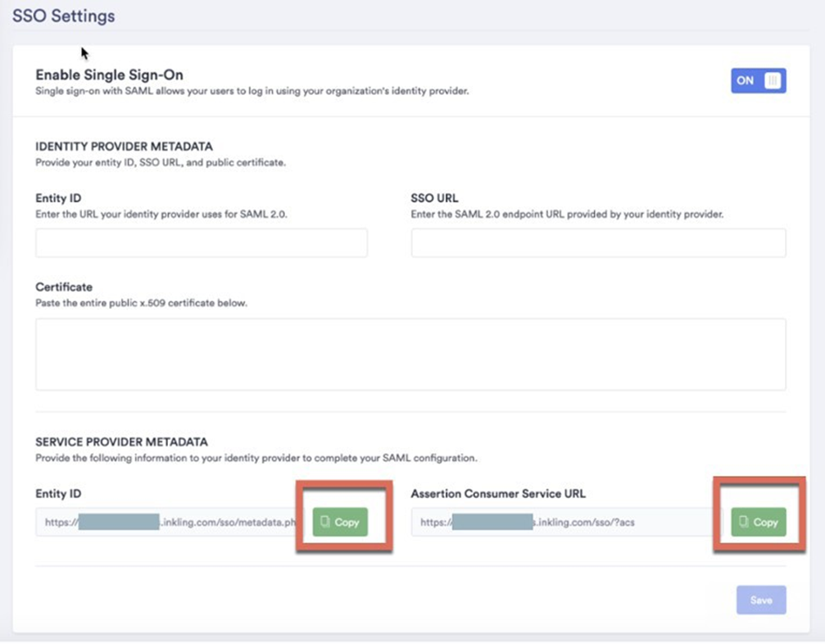Viewport: 825px width, 644px height.
Task: Click inside the Certificate text area
Action: 410,354
